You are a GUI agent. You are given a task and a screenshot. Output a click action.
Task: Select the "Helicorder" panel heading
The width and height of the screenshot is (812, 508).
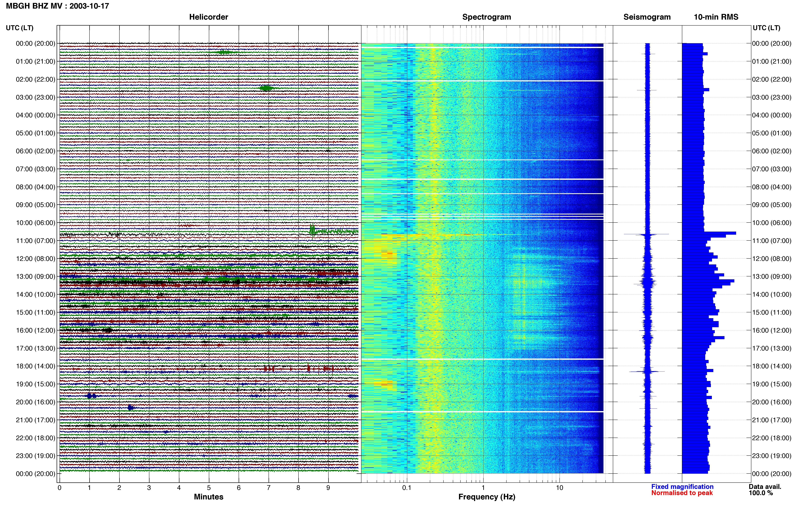coord(209,17)
